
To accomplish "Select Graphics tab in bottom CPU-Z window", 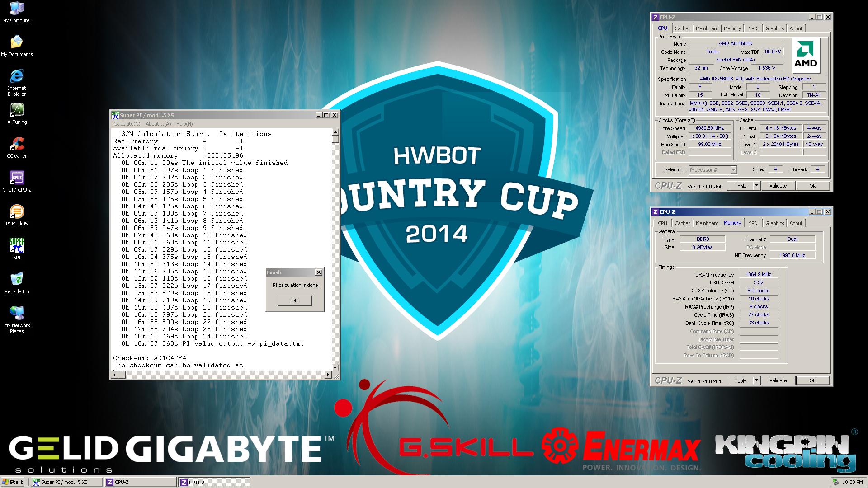I will click(x=774, y=223).
